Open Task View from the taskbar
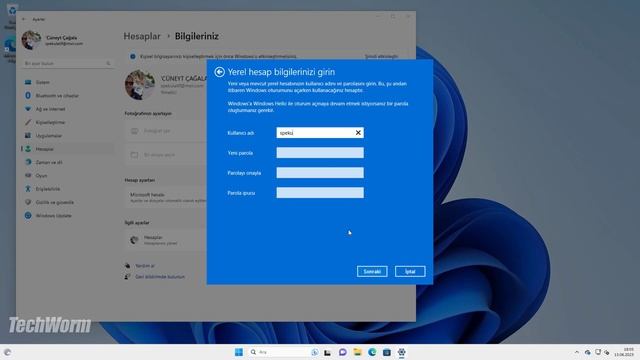The height and width of the screenshot is (360, 640). pos(327,352)
